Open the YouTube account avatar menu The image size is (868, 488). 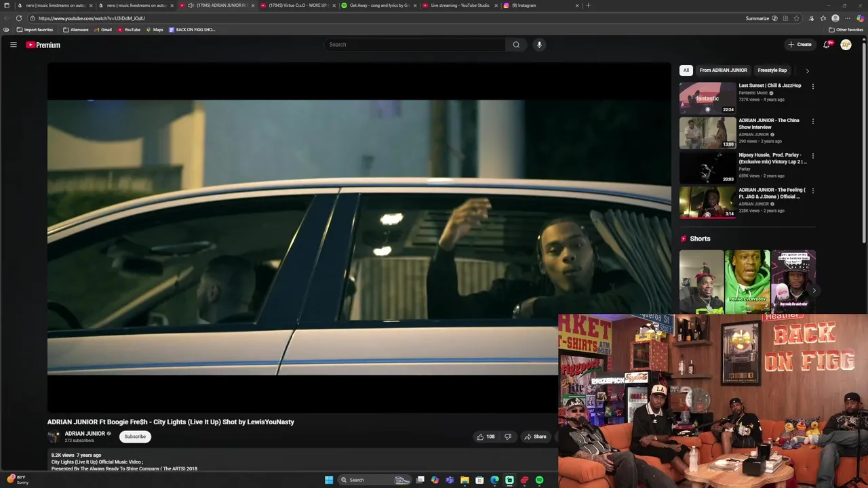(846, 45)
